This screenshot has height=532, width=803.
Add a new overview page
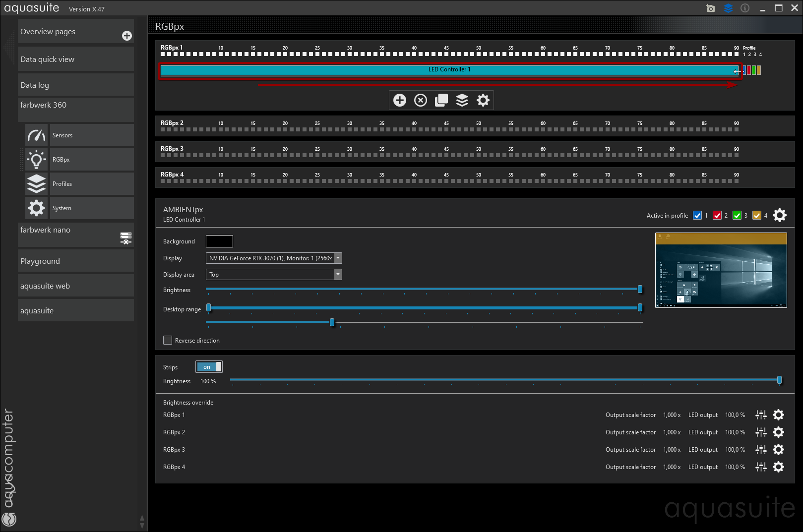127,36
